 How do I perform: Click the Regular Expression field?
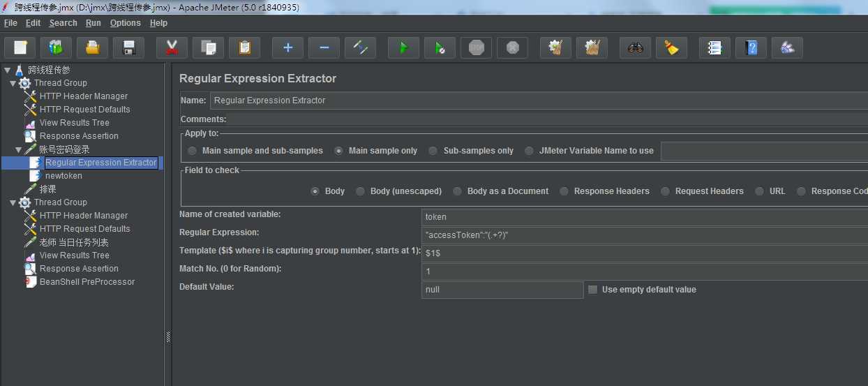tap(645, 235)
